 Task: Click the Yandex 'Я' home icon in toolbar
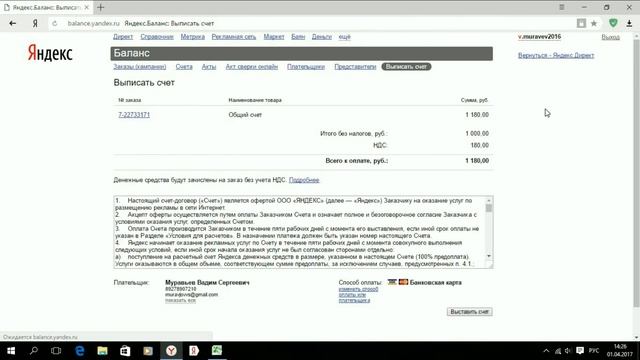tap(35, 24)
